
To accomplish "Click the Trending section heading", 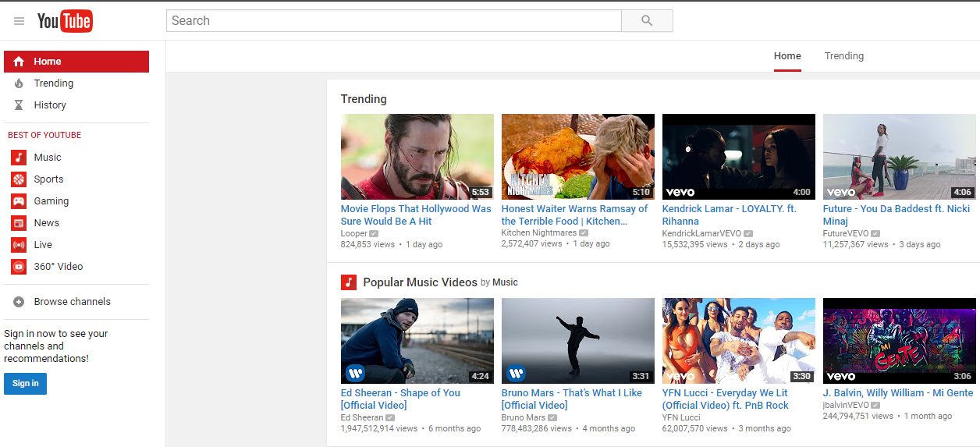I will coord(364,99).
